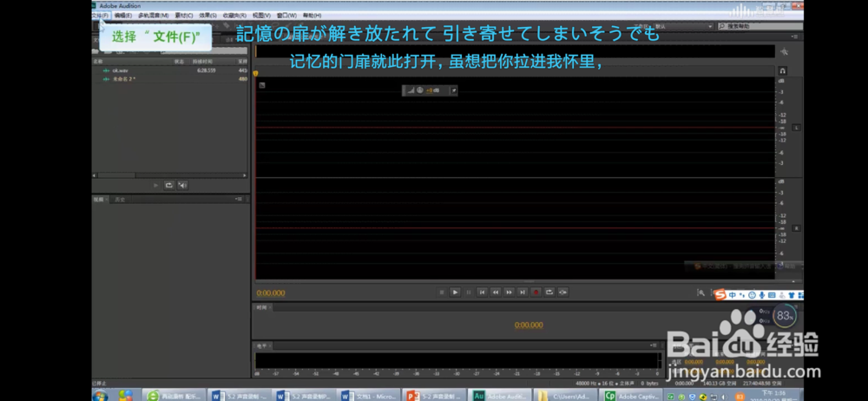Open the workspace dropdown showing 默认

(684, 26)
